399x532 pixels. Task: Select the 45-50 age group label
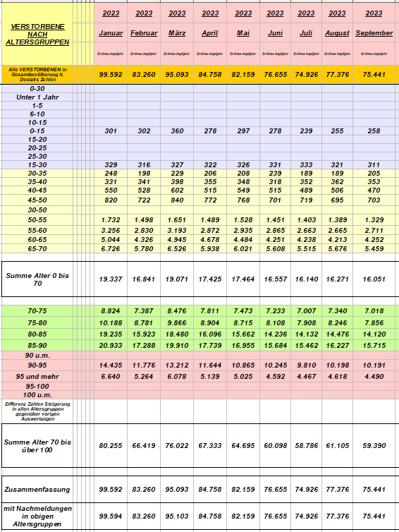tap(37, 200)
